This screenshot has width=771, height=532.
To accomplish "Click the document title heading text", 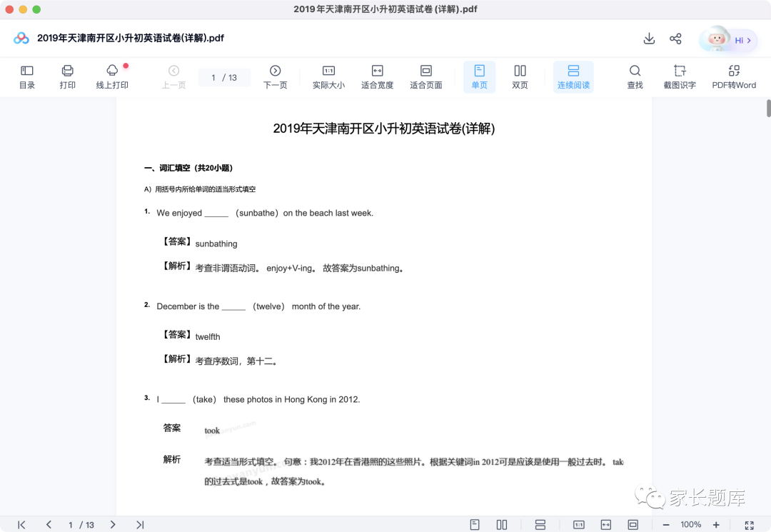I will click(384, 129).
